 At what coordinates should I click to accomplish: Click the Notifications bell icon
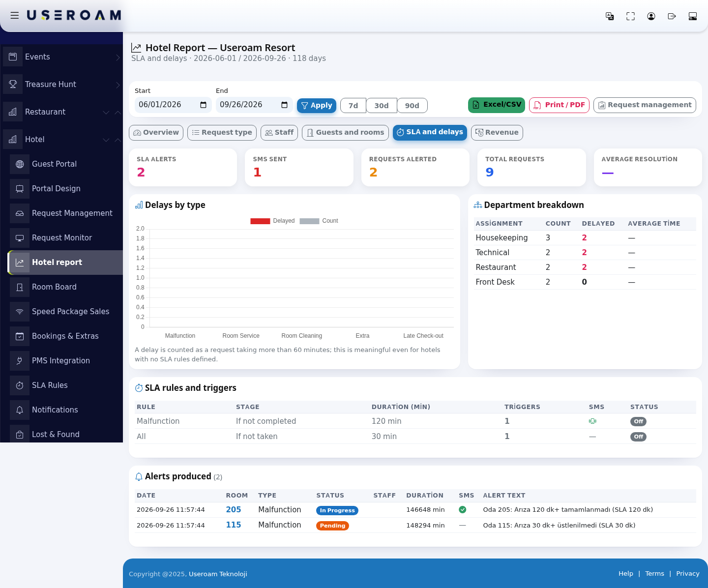coord(20,410)
